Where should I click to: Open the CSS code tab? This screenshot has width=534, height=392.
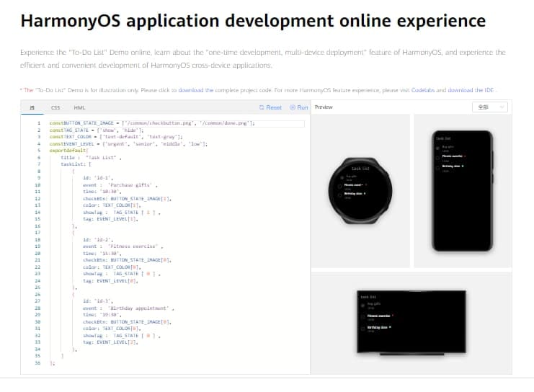[55, 107]
